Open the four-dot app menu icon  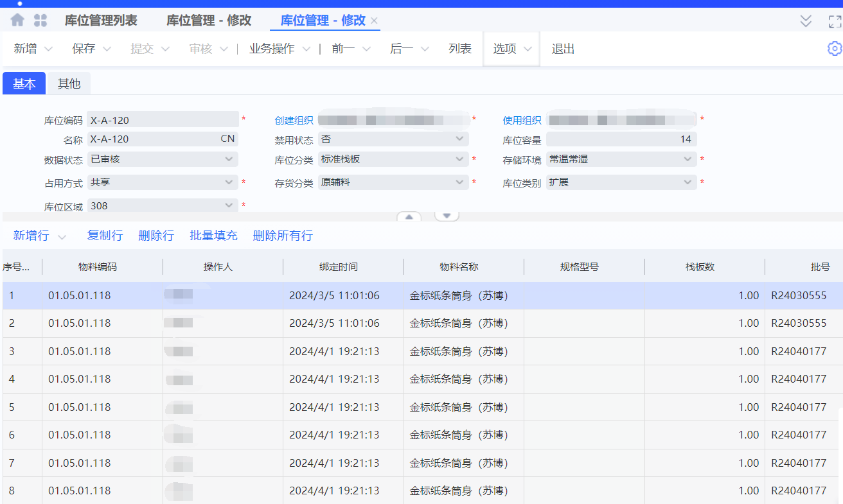point(40,20)
